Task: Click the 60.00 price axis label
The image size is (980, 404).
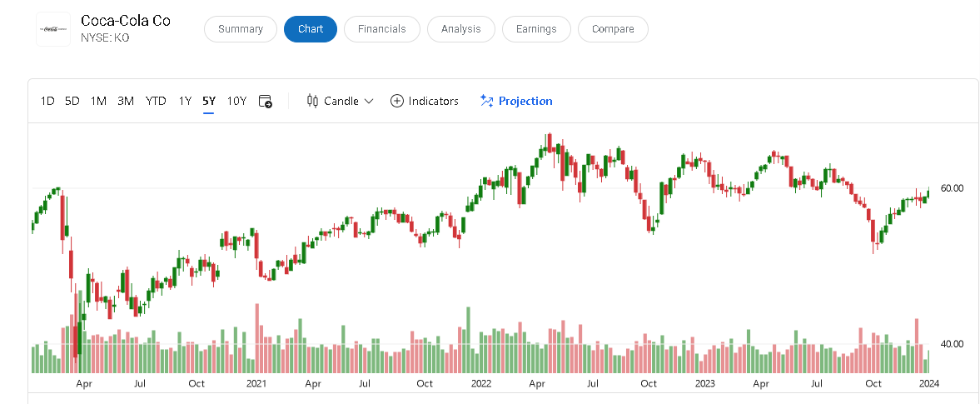Action: [952, 188]
